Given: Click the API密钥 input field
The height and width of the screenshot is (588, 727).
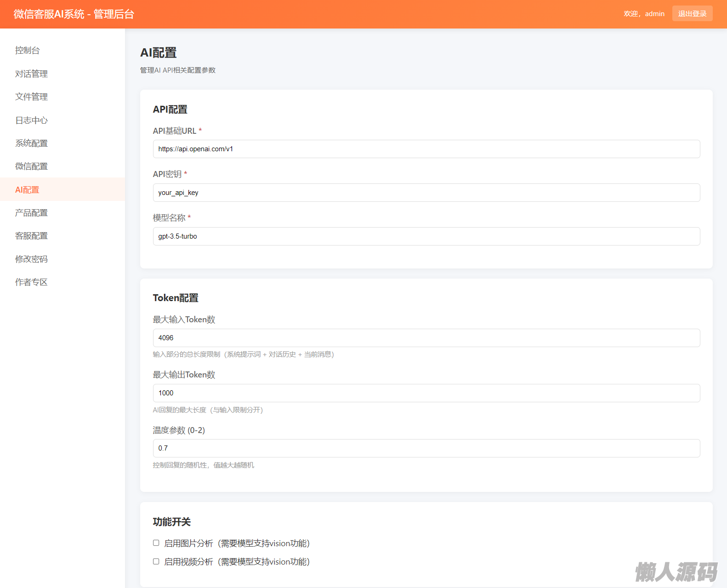Looking at the screenshot, I should click(x=426, y=193).
